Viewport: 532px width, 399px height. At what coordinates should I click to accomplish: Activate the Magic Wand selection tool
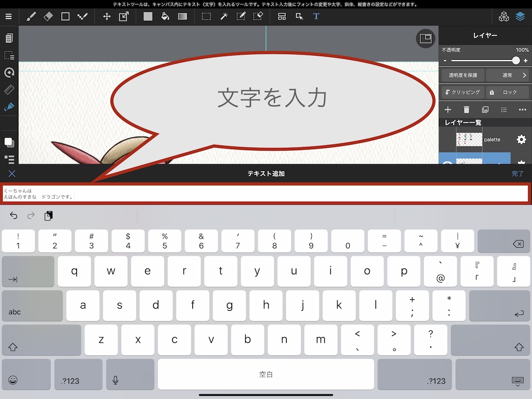click(224, 17)
